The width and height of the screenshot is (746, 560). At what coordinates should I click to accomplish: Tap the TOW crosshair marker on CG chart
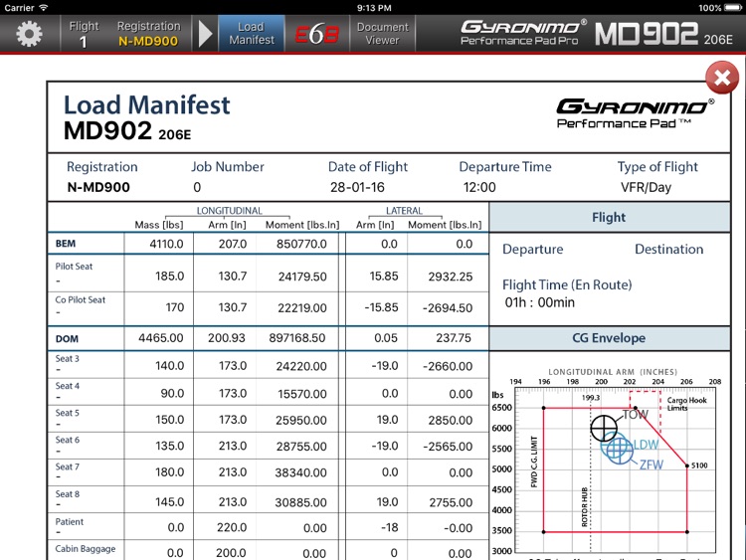click(604, 428)
